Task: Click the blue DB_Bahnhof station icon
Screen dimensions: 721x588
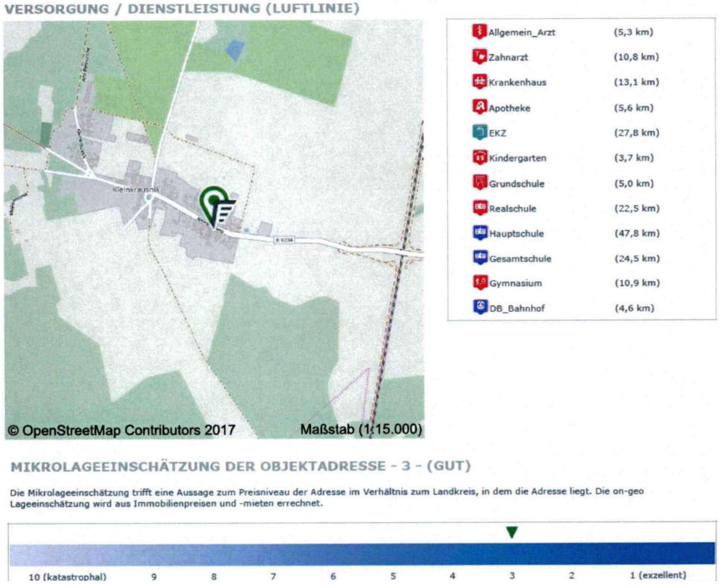Action: point(481,307)
